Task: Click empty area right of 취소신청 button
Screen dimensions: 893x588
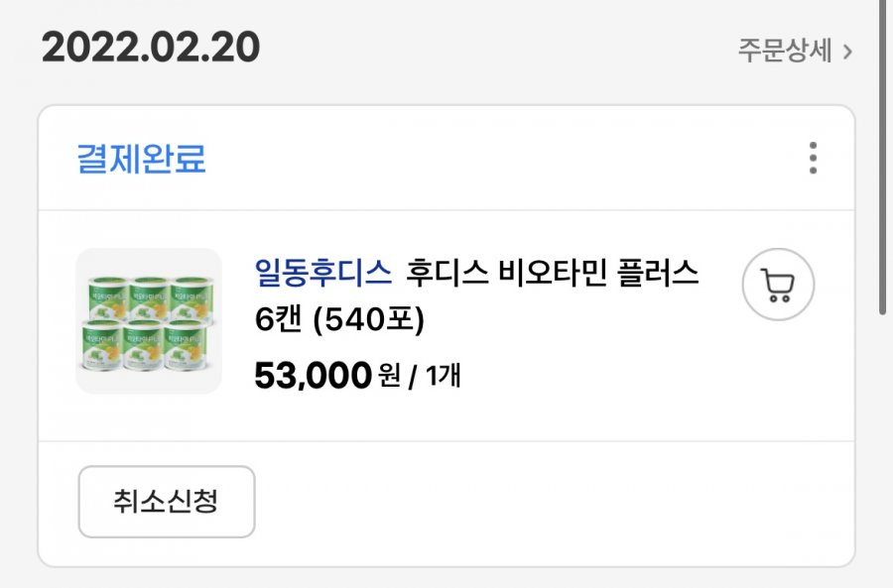Action: [x=553, y=502]
